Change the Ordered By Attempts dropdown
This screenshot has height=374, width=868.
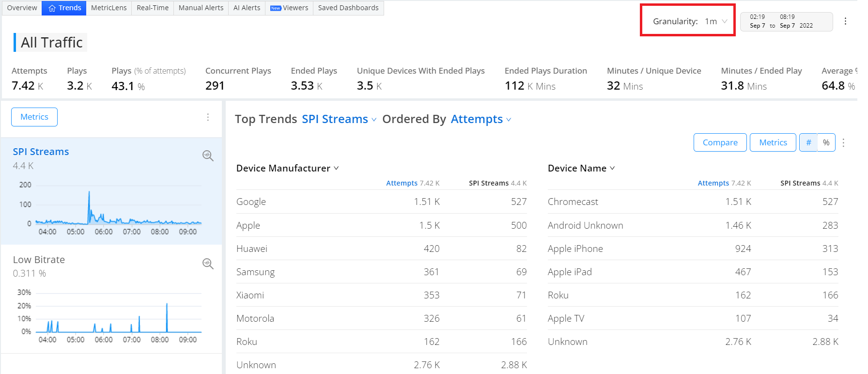click(x=480, y=119)
